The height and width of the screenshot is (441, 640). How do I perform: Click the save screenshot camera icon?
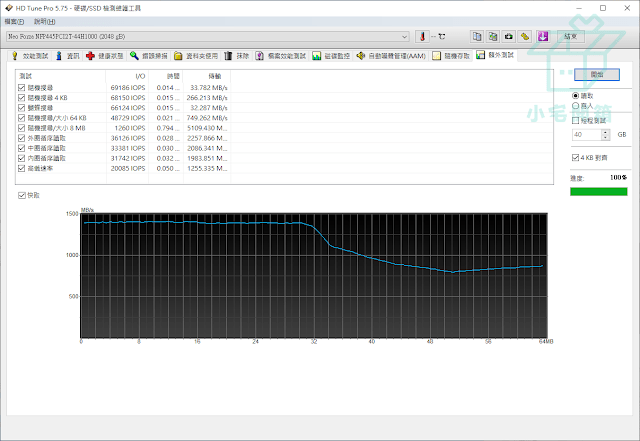509,37
